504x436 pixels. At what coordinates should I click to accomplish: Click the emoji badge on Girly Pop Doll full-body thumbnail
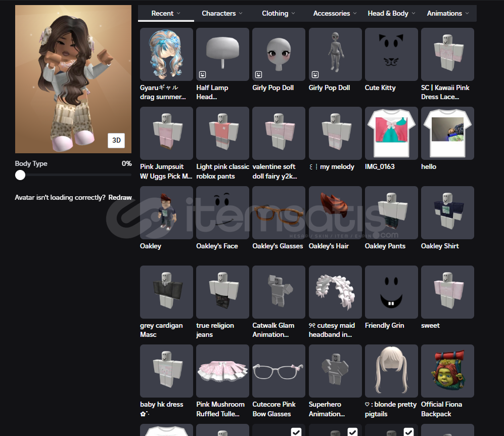click(x=315, y=74)
